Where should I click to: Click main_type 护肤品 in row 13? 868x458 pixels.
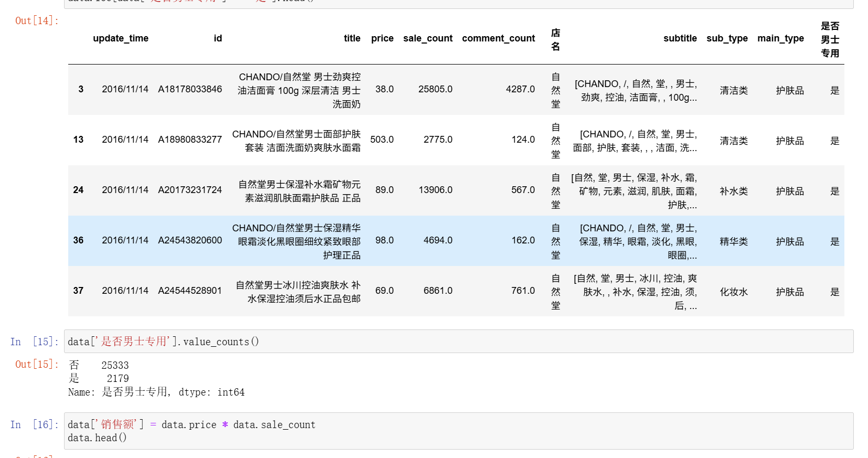[x=790, y=141]
